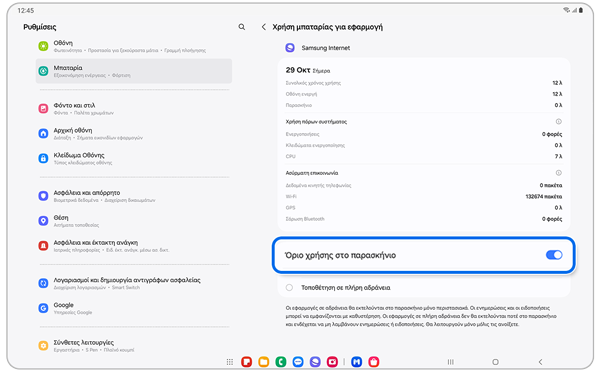Open Οθόνη display settings icon
Image resolution: width=600 pixels, height=371 pixels.
[43, 46]
